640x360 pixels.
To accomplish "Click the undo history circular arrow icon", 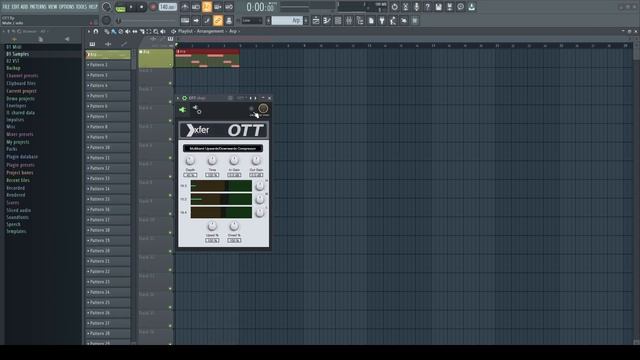I will click(394, 7).
